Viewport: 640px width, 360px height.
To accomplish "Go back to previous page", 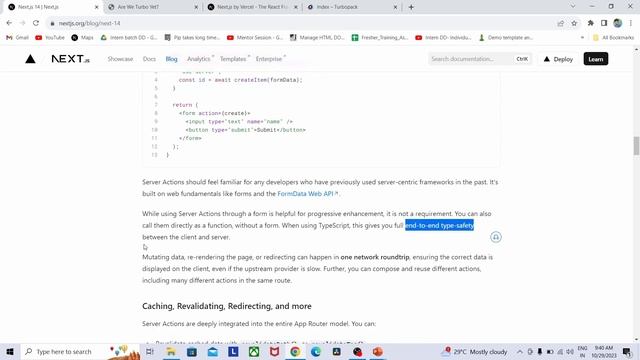I will click(x=9, y=23).
